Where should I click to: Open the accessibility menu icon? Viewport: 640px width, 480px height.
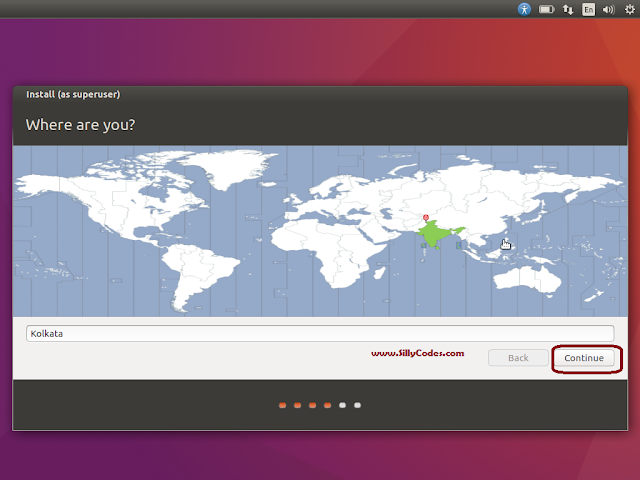click(x=524, y=9)
